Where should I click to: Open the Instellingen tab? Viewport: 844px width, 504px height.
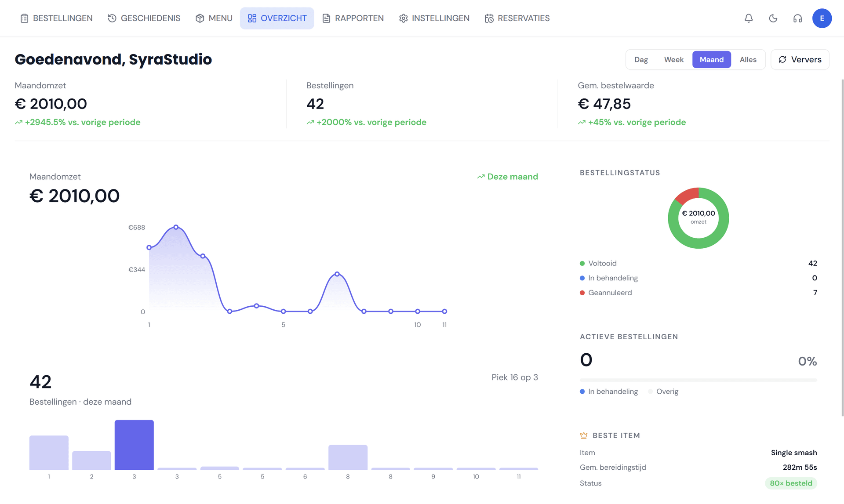[x=434, y=18]
